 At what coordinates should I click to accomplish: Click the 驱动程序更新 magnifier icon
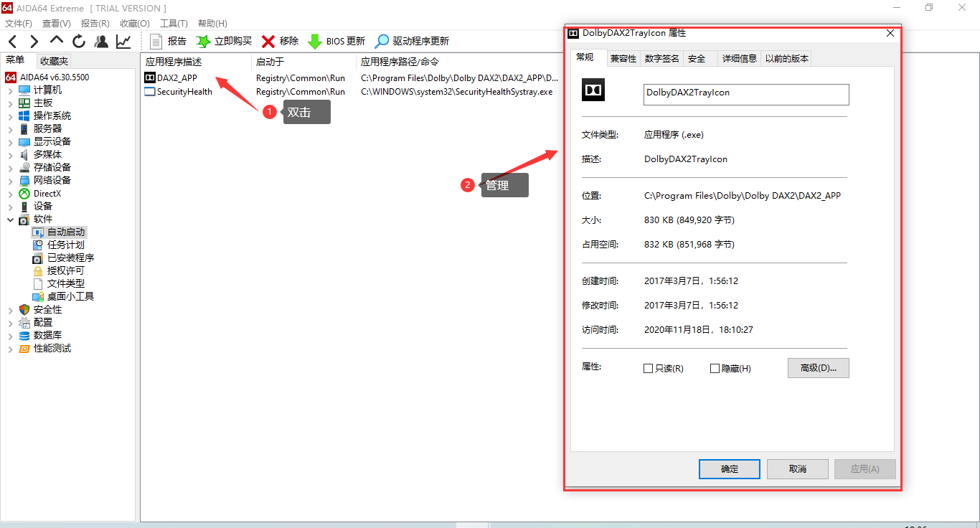coord(382,42)
